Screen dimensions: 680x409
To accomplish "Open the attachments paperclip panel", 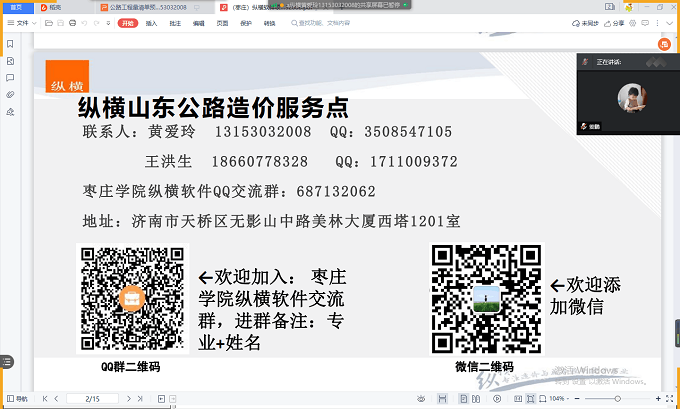I will (10, 94).
